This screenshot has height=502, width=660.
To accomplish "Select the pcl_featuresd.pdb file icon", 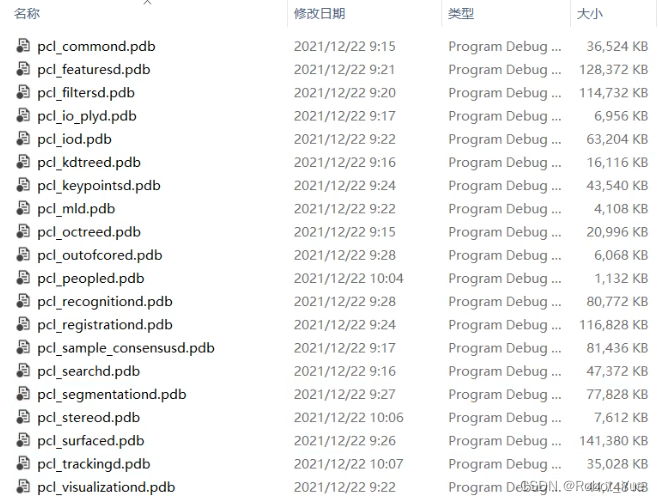I will (x=23, y=69).
